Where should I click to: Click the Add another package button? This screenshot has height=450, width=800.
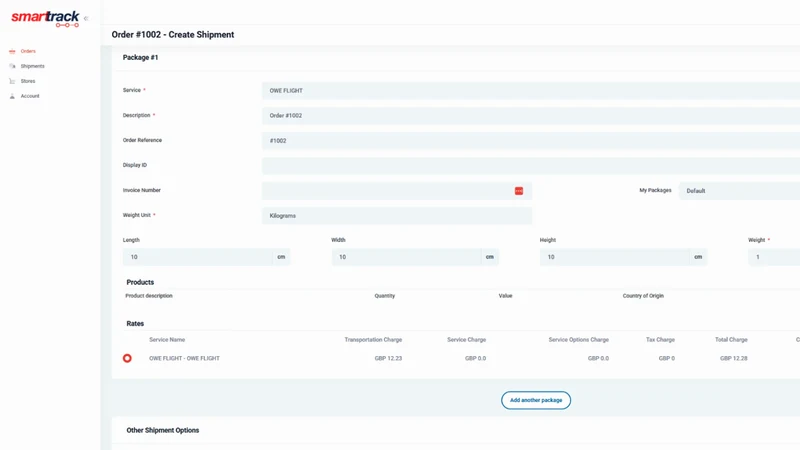point(536,400)
